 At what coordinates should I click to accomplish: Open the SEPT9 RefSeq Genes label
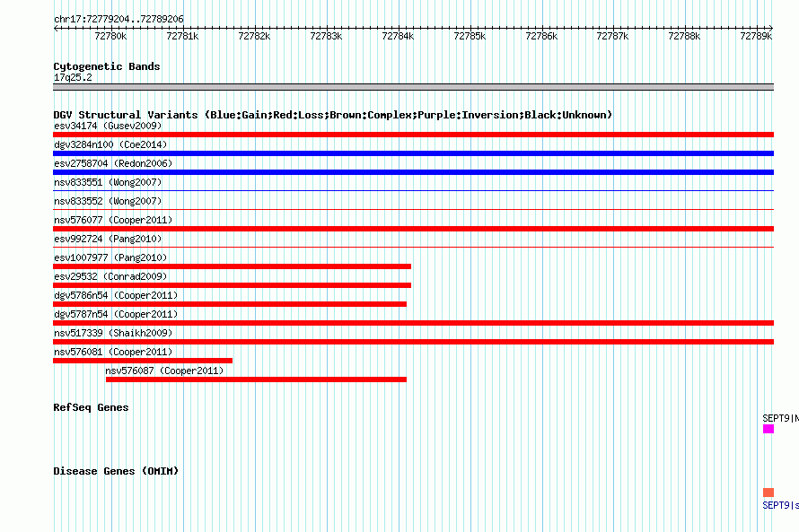click(x=781, y=418)
